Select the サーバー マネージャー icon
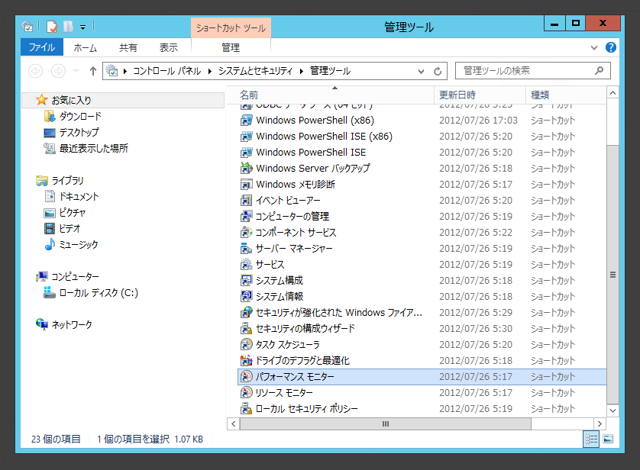The image size is (640, 470). coord(246,248)
